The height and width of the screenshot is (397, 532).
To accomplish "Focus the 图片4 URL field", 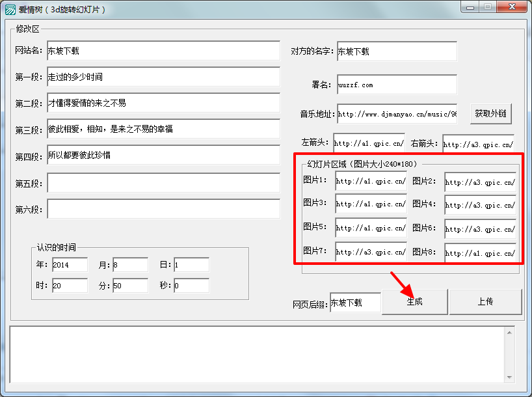I will 481,205.
